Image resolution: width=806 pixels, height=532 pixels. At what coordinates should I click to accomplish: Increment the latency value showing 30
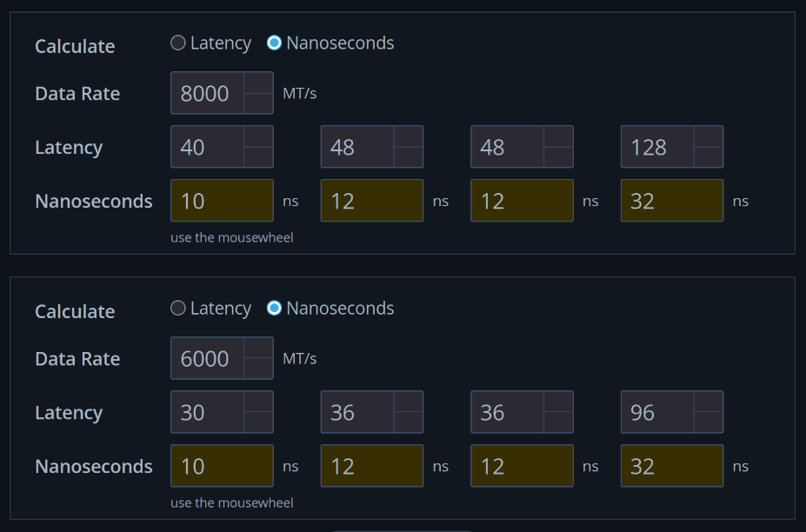pos(258,402)
